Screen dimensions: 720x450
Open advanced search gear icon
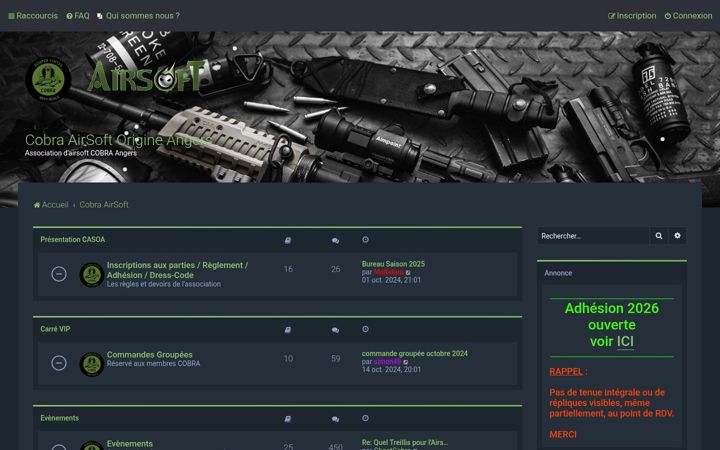pyautogui.click(x=677, y=236)
